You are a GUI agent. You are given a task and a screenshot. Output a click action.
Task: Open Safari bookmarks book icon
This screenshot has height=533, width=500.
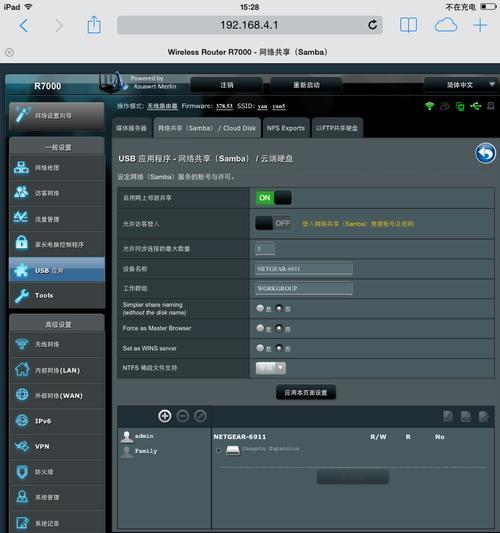[408, 25]
